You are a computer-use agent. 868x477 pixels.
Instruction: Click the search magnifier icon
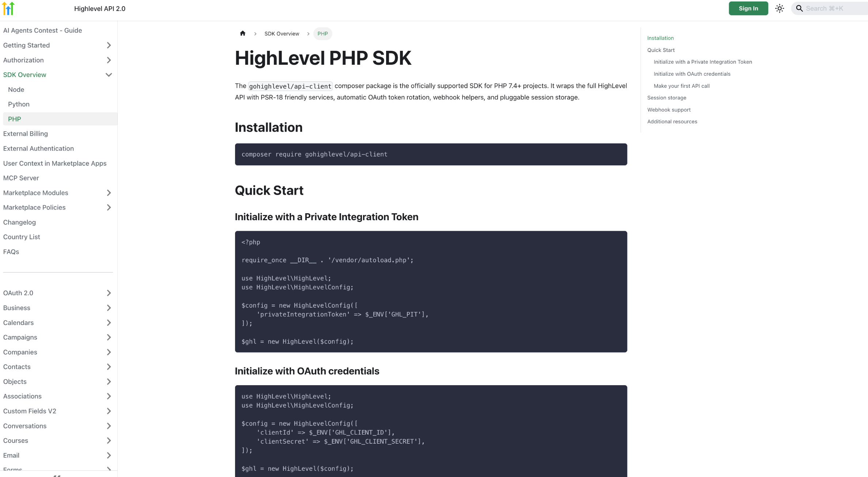pyautogui.click(x=799, y=8)
